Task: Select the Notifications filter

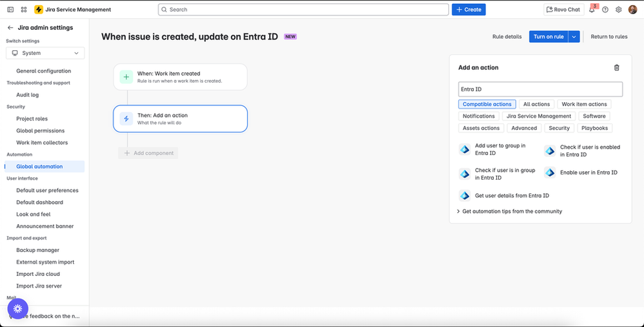Action: pyautogui.click(x=479, y=116)
